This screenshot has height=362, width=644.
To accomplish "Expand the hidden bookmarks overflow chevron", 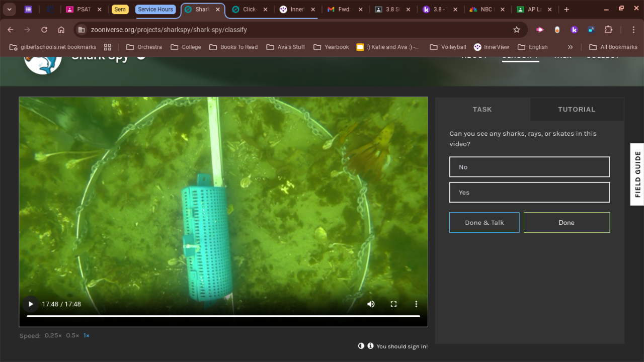I will [x=570, y=47].
